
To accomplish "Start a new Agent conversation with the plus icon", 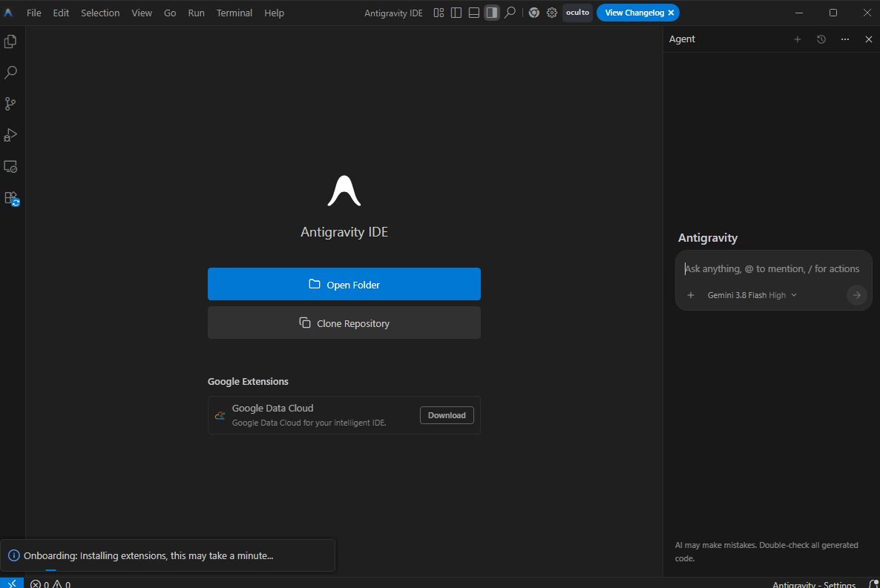I will click(798, 39).
